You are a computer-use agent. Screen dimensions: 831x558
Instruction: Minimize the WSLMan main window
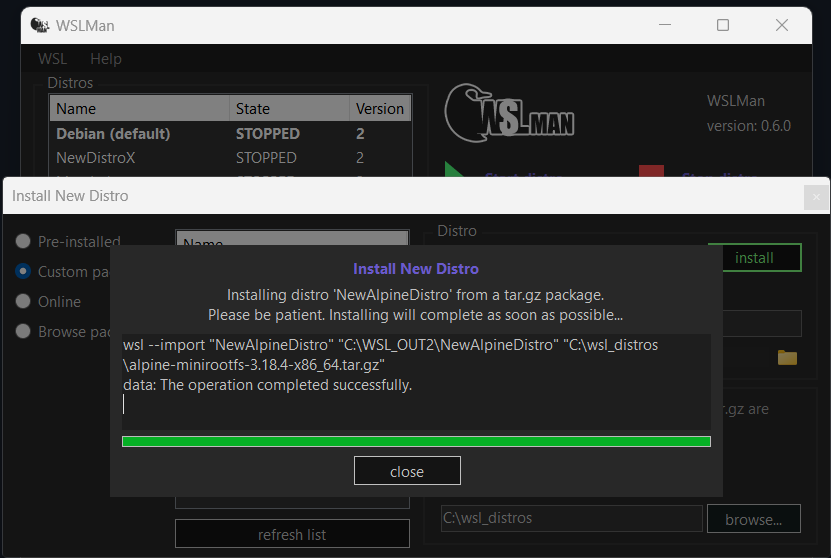[668, 25]
